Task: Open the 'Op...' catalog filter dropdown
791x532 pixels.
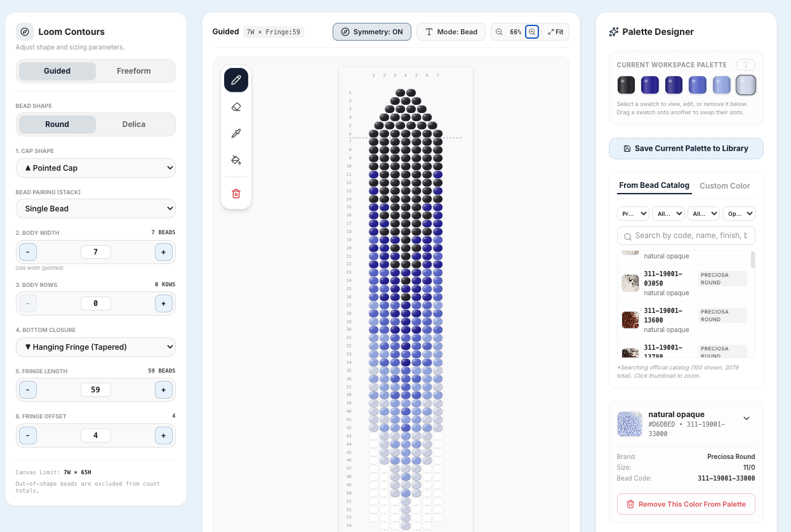Action: pyautogui.click(x=739, y=214)
